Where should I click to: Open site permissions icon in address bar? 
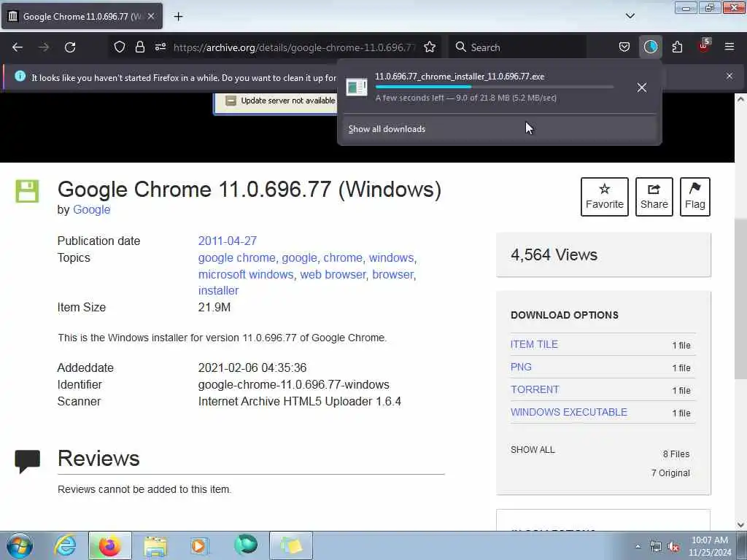[x=160, y=47]
